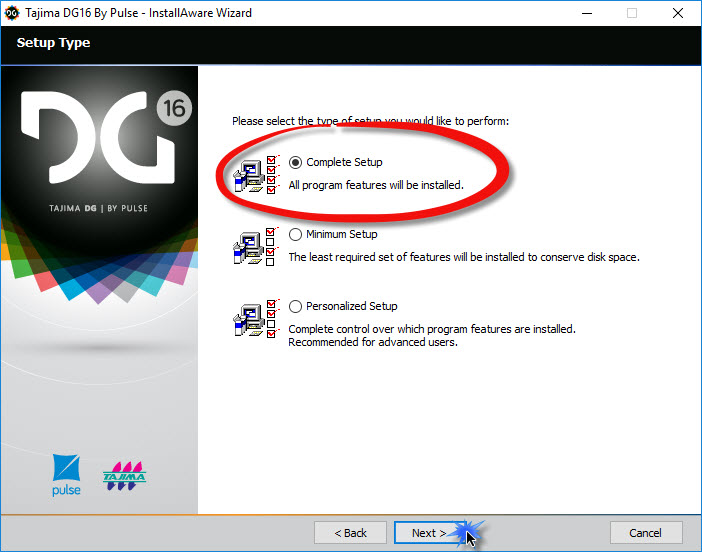The image size is (702, 552).
Task: Click 'All program features will be installed.' text
Action: pyautogui.click(x=376, y=185)
